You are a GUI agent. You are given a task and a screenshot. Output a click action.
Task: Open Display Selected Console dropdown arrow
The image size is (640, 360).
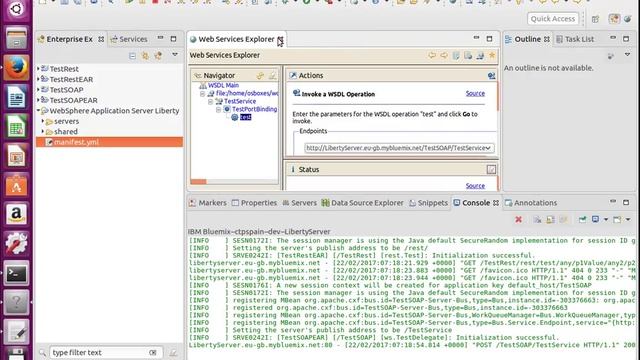click(606, 220)
